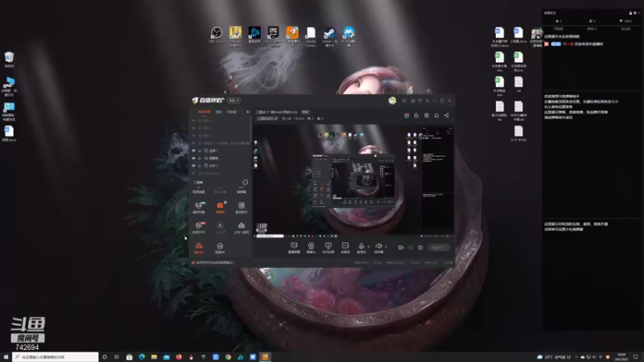The height and width of the screenshot is (362, 644).
Task: Toggle the lock on the 文本 1 source
Action: [200, 166]
